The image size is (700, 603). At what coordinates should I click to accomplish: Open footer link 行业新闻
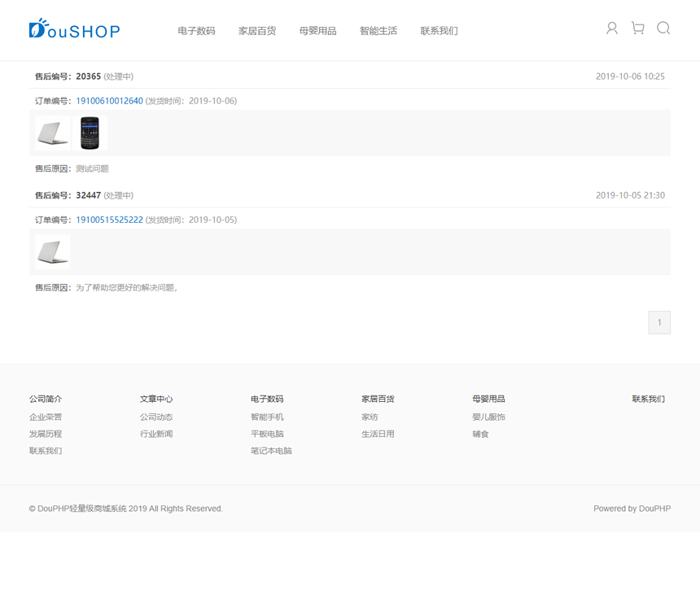[x=156, y=434]
